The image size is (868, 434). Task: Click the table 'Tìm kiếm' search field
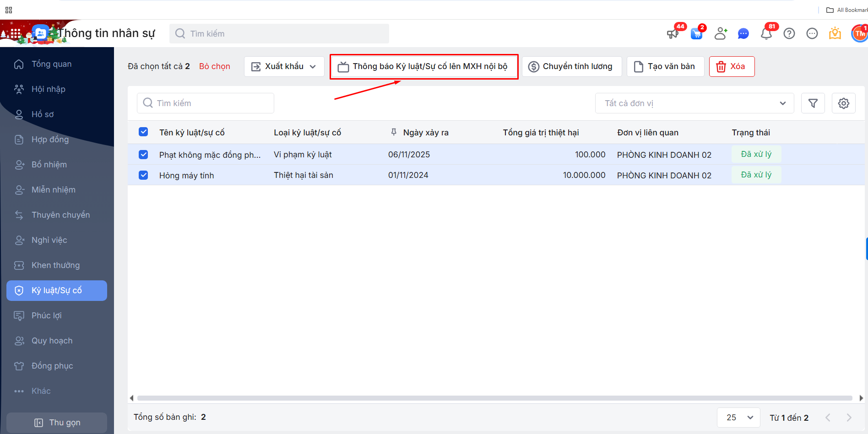click(x=206, y=103)
